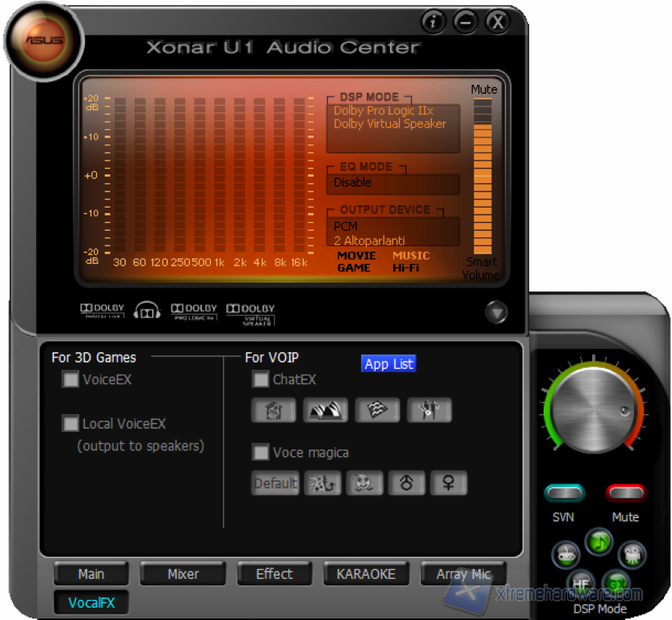Choose the house-shaped ChatEX environment preset
Image resolution: width=672 pixels, height=620 pixels.
[274, 410]
